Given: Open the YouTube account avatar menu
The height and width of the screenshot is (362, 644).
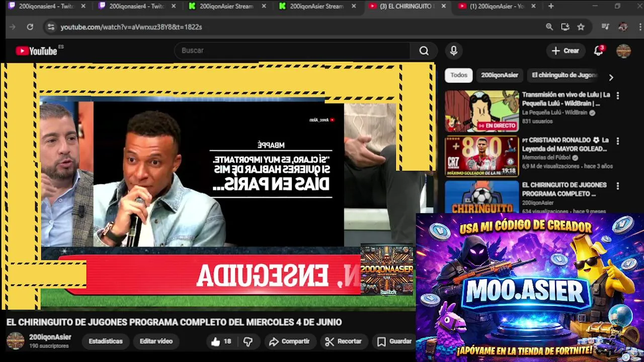Looking at the screenshot, I should point(623,50).
